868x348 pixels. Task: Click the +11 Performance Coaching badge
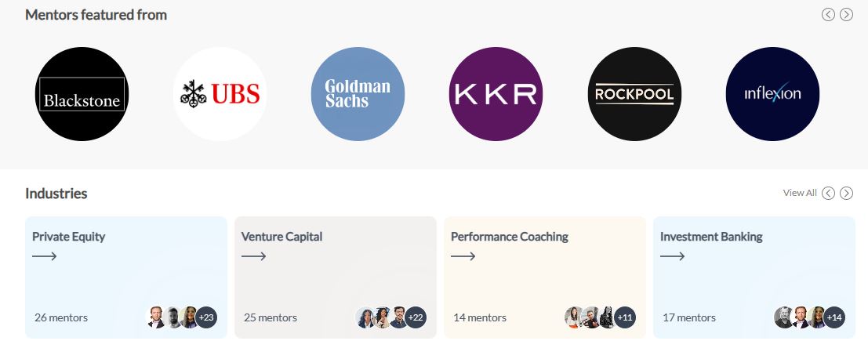point(625,317)
